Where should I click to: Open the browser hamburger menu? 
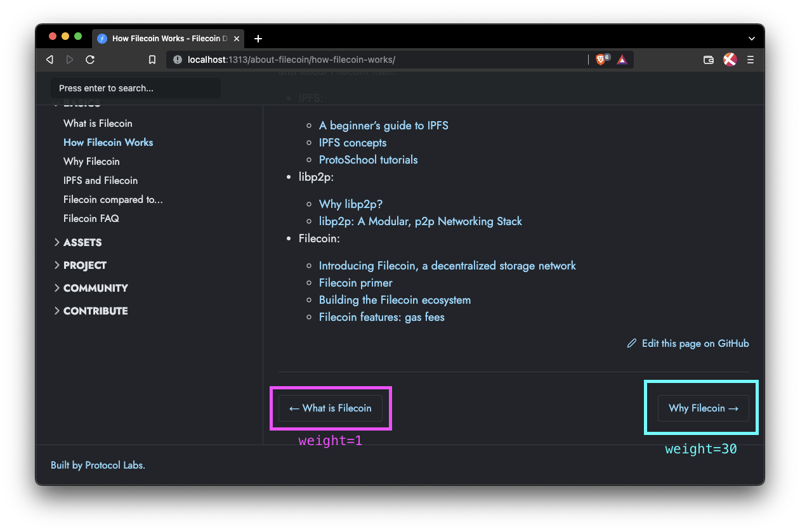coord(751,60)
